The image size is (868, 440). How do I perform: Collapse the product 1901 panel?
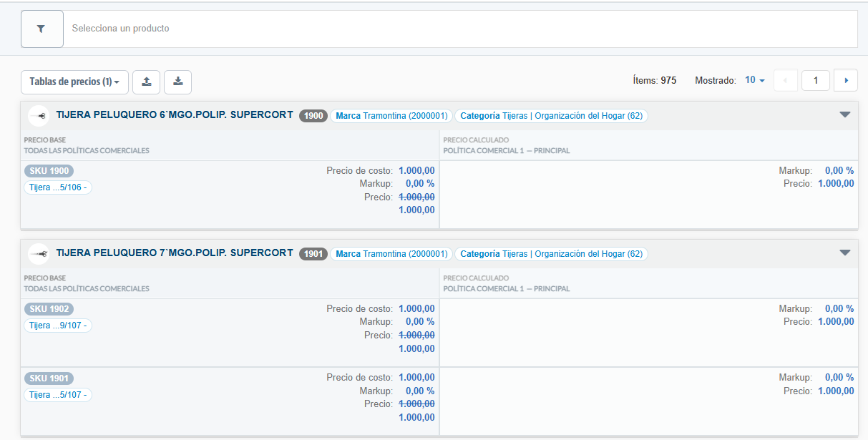coord(844,253)
